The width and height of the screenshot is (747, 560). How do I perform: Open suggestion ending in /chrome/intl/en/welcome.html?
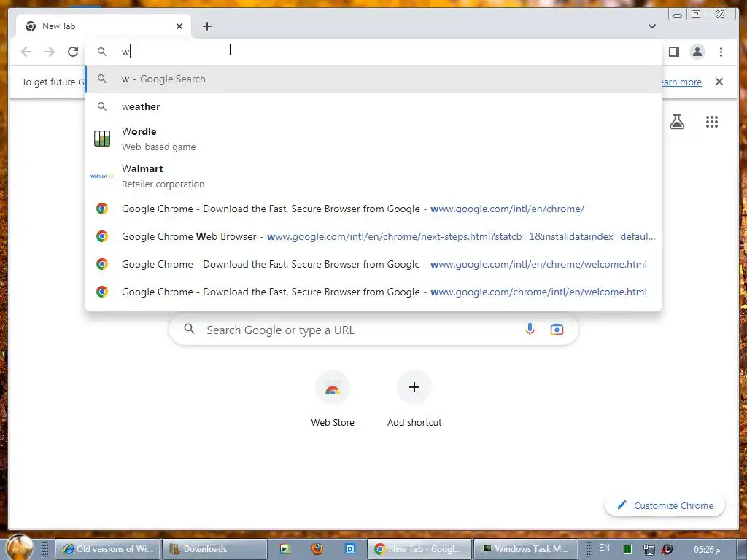(x=373, y=292)
